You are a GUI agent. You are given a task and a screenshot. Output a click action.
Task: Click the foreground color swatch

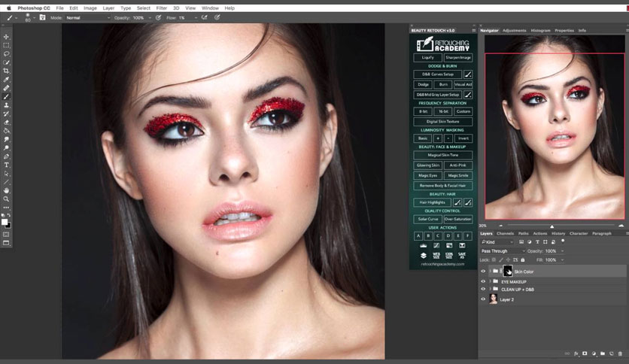pyautogui.click(x=5, y=222)
